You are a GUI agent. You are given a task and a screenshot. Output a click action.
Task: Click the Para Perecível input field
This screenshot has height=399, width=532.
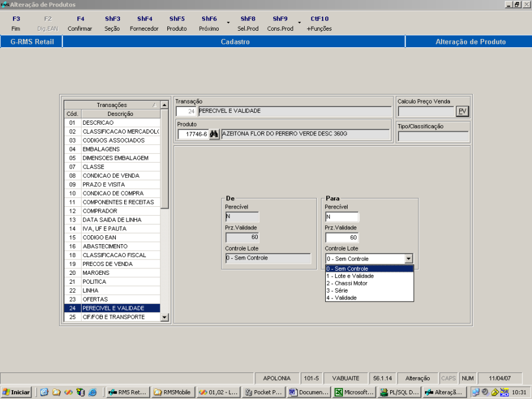342,217
